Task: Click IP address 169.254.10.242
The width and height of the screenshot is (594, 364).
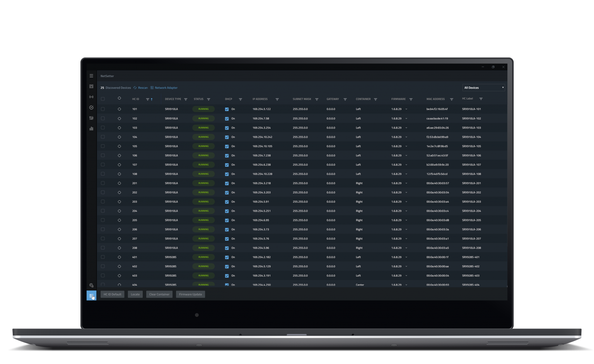Action: [263, 137]
